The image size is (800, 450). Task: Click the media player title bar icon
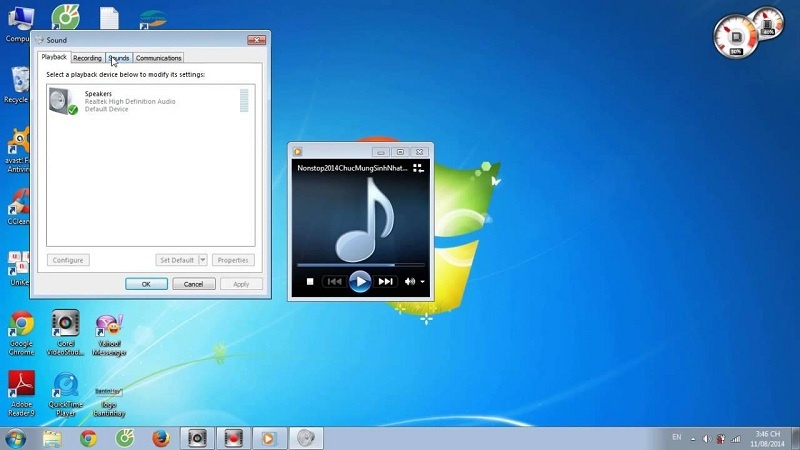[x=297, y=152]
